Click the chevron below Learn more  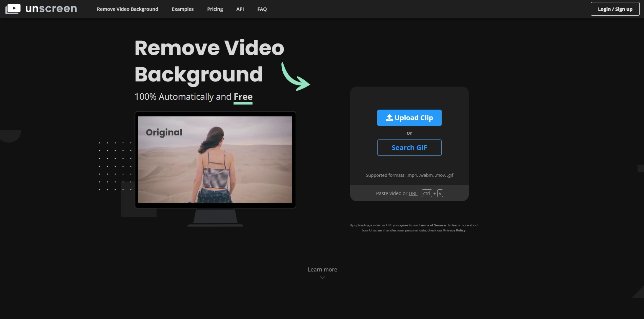pos(322,278)
